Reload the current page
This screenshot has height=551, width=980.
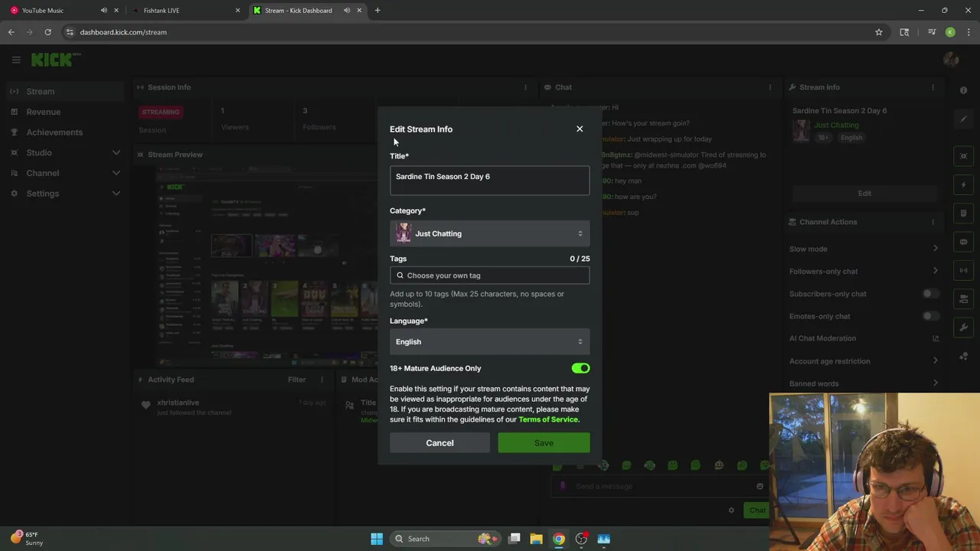pos(47,32)
